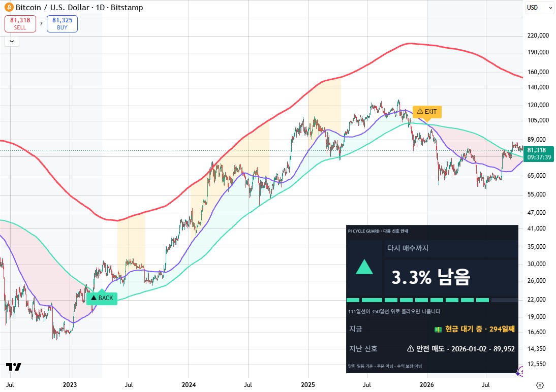556x392 pixels.
Task: Click the spread value 7 between SELL and BUY
Action: [x=41, y=24]
